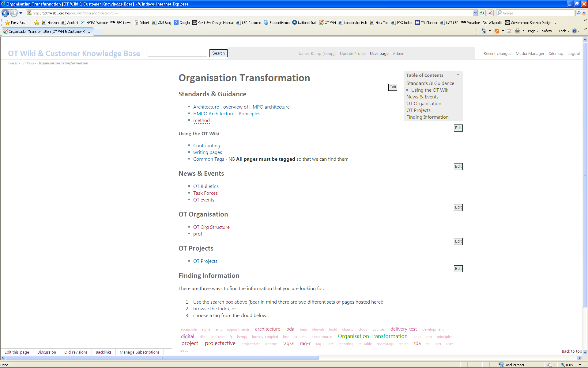Click the Forward arrow button

14,13
